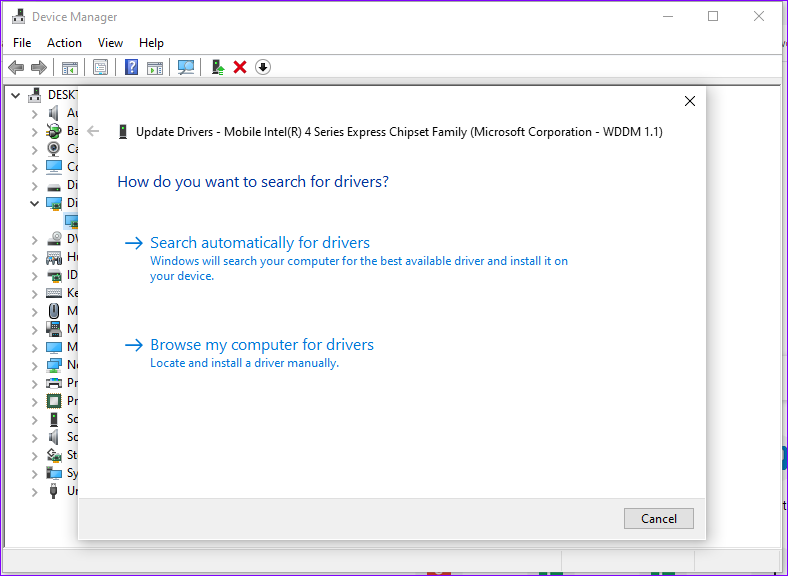This screenshot has height=576, width=788.
Task: Select the processor chip icon beside Pr
Action: [x=54, y=401]
